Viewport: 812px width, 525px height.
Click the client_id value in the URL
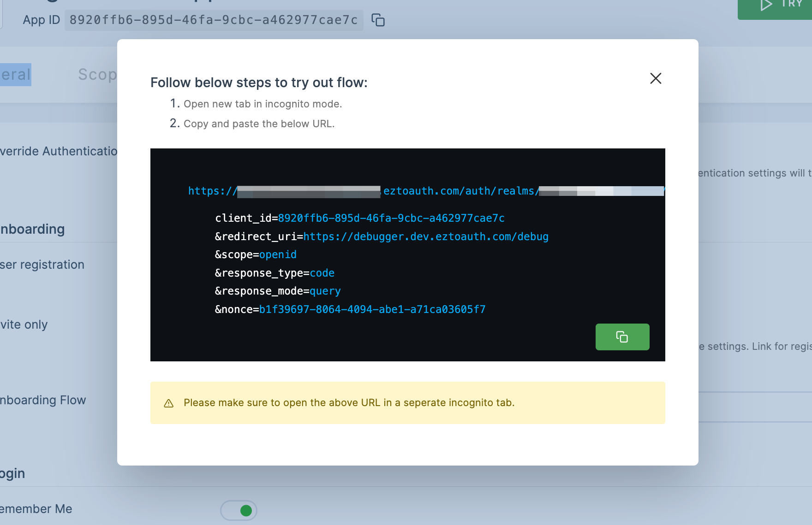[x=391, y=218]
